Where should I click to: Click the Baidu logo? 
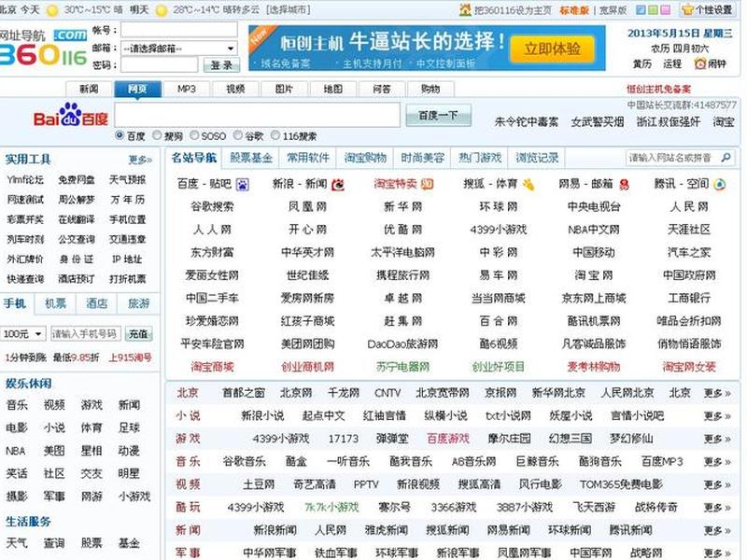[x=71, y=115]
